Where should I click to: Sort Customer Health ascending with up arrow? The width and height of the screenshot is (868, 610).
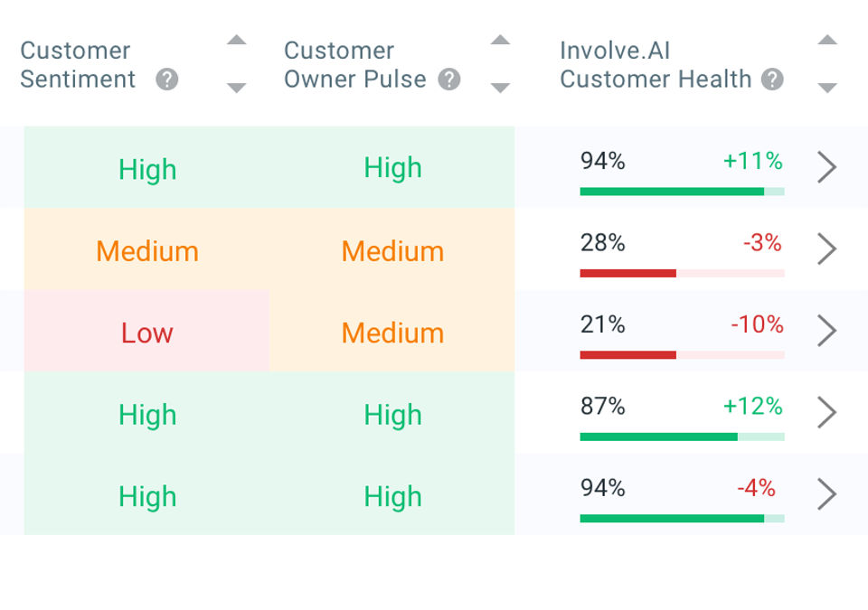click(826, 41)
